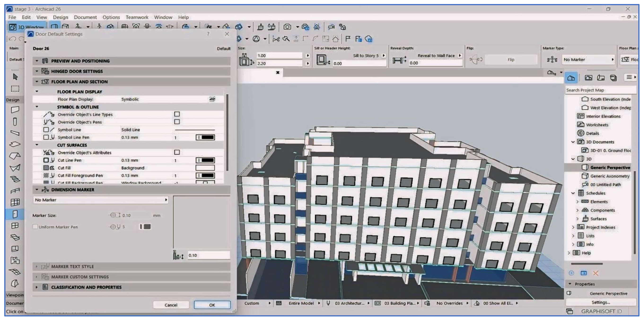Open the Document menu
The height and width of the screenshot is (320, 644).
click(85, 17)
